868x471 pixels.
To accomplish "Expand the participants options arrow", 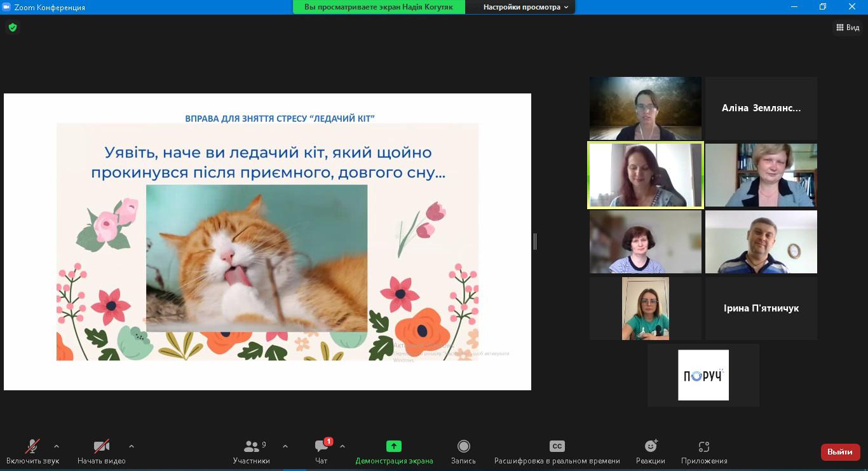I will (x=285, y=446).
